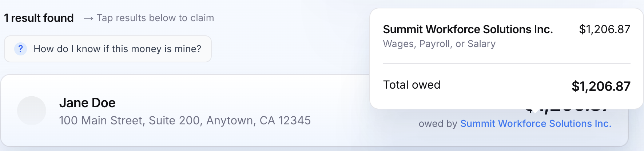644x151 pixels.
Task: Click the popup's pointer caret at its bottom edge
Action: point(535,110)
